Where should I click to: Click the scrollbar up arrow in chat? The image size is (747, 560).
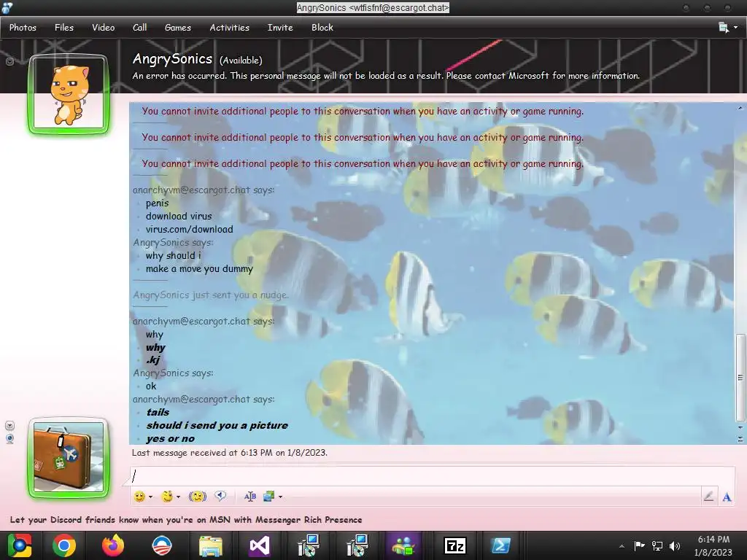pyautogui.click(x=740, y=108)
